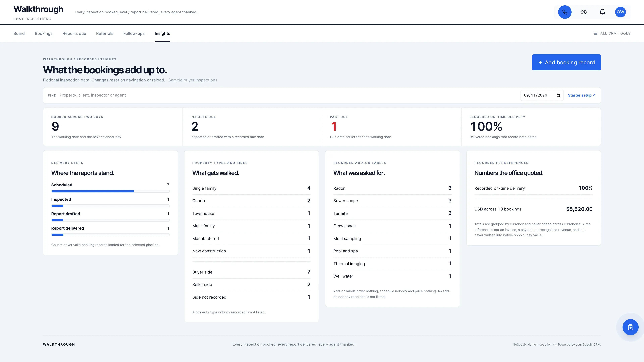Open the OW user avatar menu

[x=620, y=12]
